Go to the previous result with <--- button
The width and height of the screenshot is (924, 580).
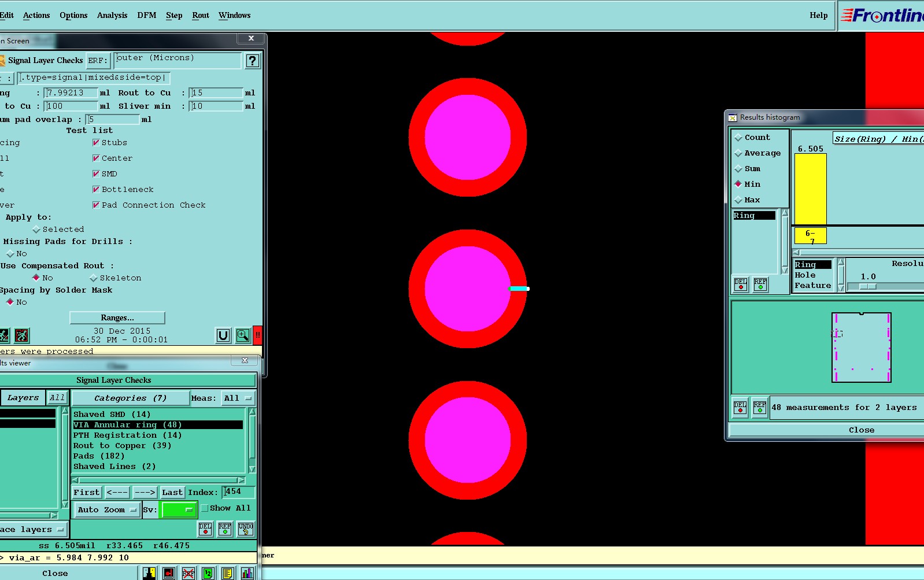(117, 493)
